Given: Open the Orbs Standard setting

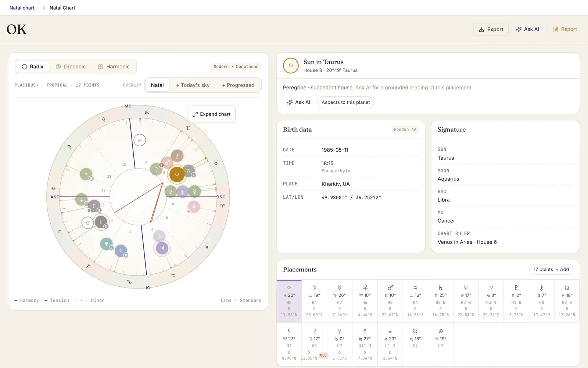Looking at the screenshot, I should pos(241,300).
